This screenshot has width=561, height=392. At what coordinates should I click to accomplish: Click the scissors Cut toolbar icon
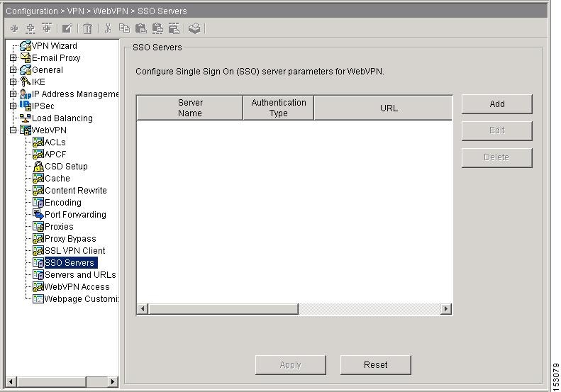point(108,28)
